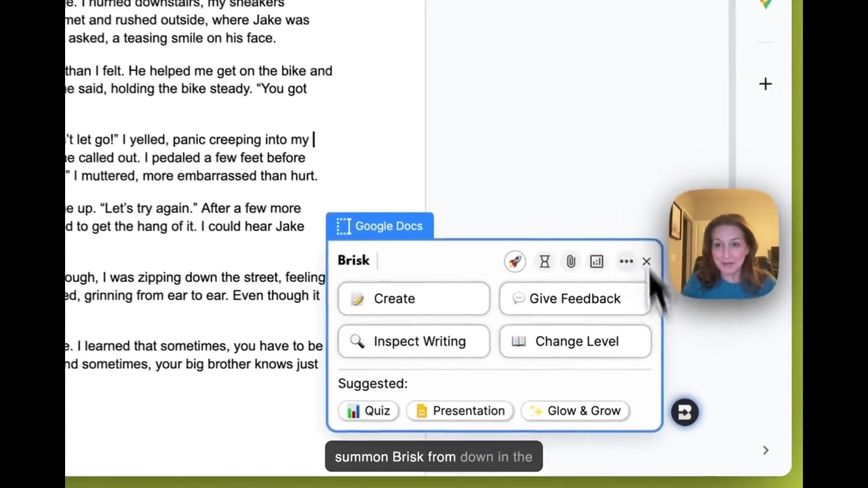Click the Google Maps icon in side panel
The height and width of the screenshot is (488, 868).
[x=766, y=4]
